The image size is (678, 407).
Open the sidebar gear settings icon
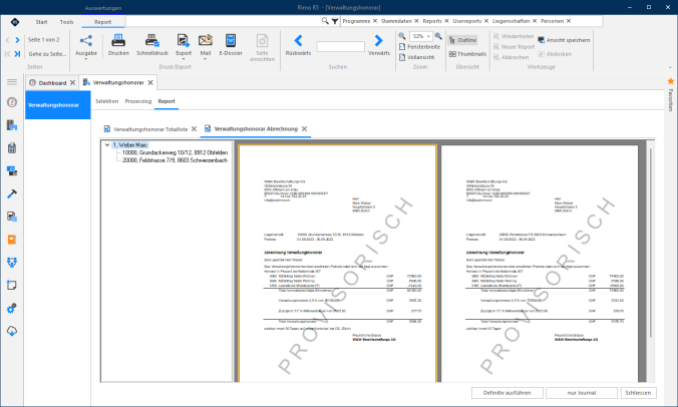coord(12,308)
